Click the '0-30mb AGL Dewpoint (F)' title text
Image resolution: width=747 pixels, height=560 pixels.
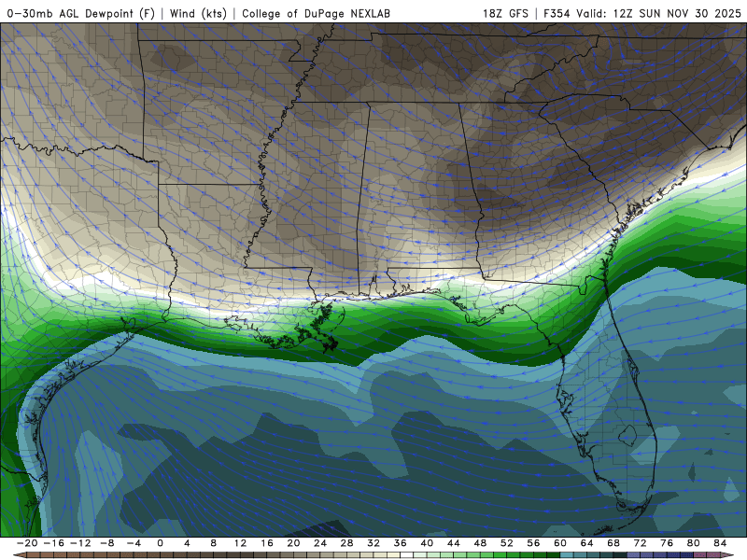click(80, 13)
